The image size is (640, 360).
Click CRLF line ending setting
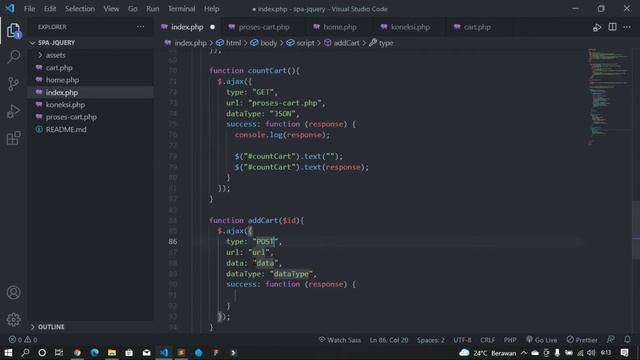point(487,340)
